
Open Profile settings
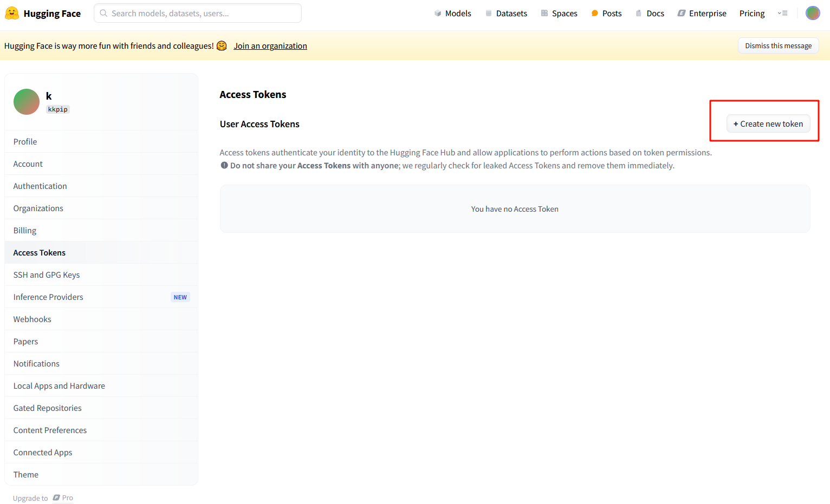[101, 141]
